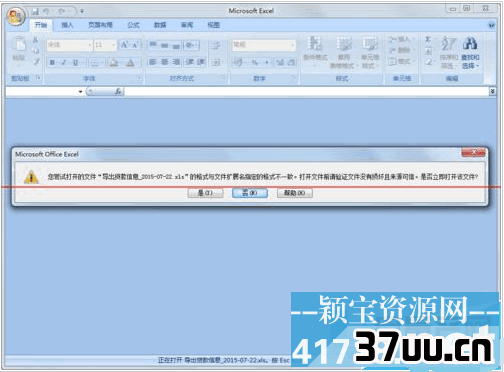The image size is (504, 372).
Task: Open Find and Select binoculars icon
Action: point(470,52)
